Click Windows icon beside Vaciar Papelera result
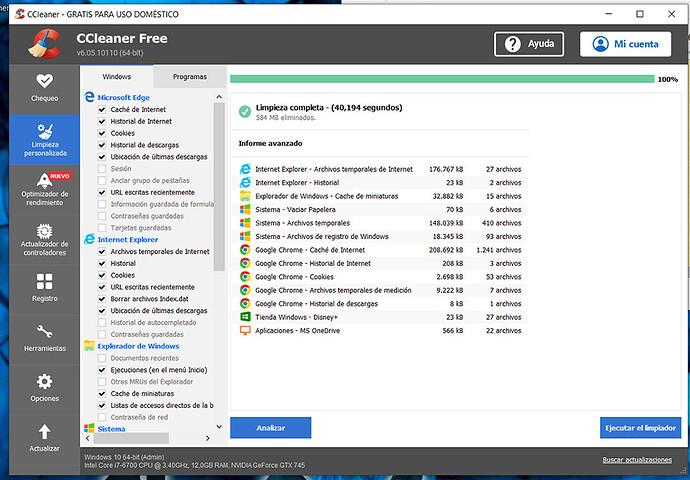This screenshot has height=480, width=690. click(x=245, y=209)
